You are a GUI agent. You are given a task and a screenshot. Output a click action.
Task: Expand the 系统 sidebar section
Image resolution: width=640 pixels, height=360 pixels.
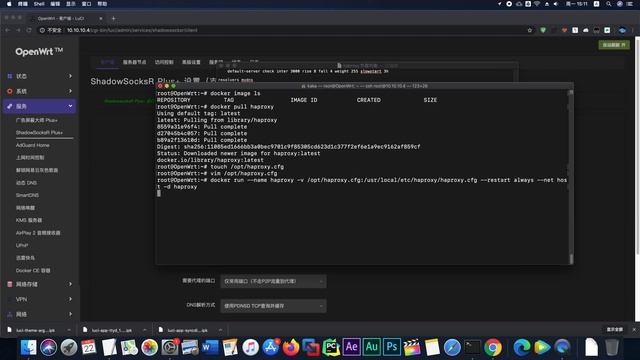pyautogui.click(x=40, y=91)
